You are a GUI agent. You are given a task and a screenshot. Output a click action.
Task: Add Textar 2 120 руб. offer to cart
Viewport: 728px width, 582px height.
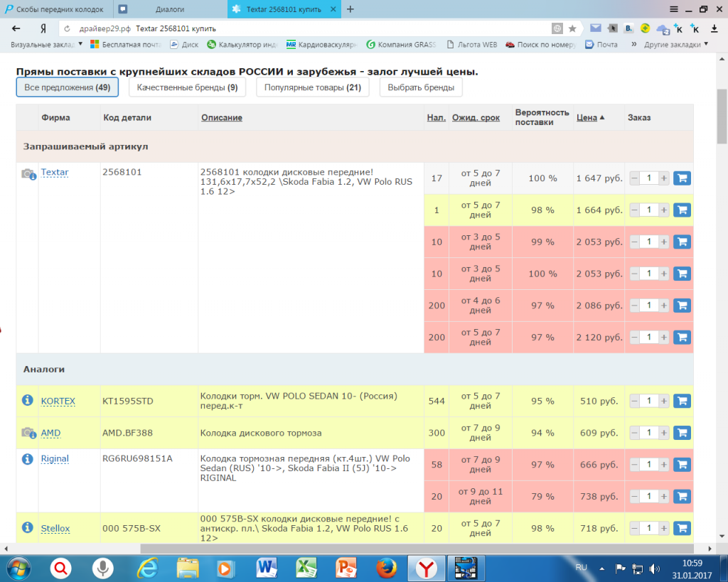click(682, 338)
